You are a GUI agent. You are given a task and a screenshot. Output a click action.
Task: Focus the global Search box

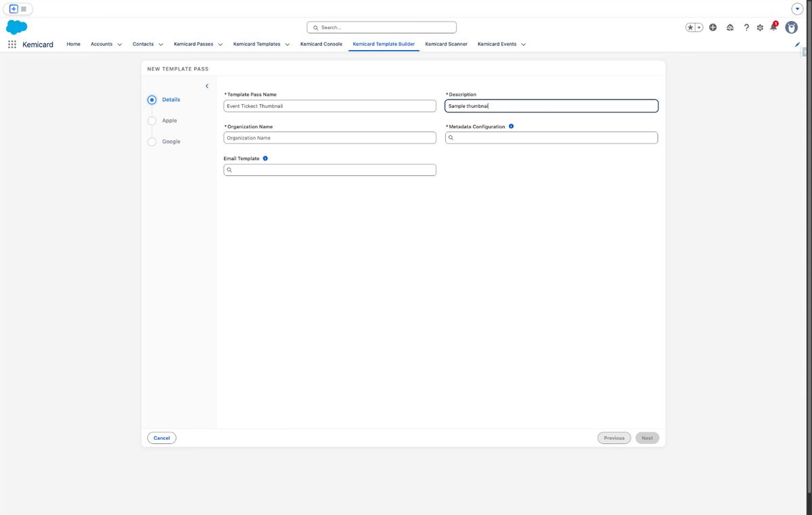pos(382,27)
